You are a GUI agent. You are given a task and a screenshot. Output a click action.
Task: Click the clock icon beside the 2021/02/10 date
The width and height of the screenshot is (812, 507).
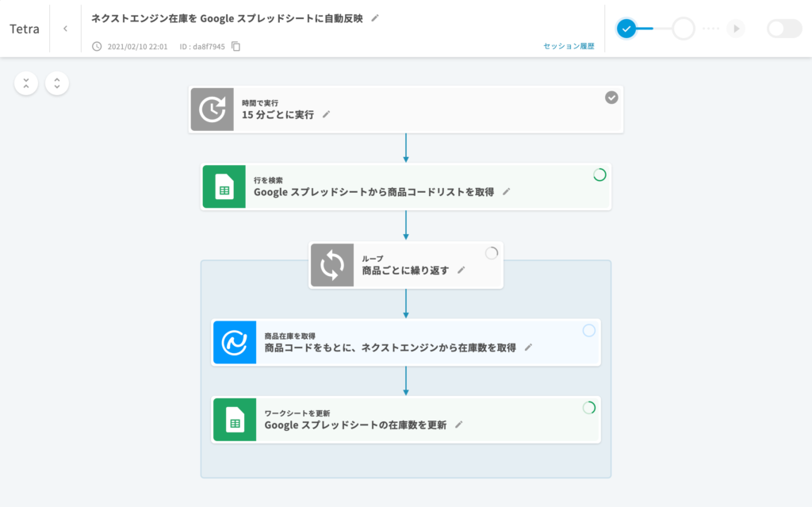97,46
